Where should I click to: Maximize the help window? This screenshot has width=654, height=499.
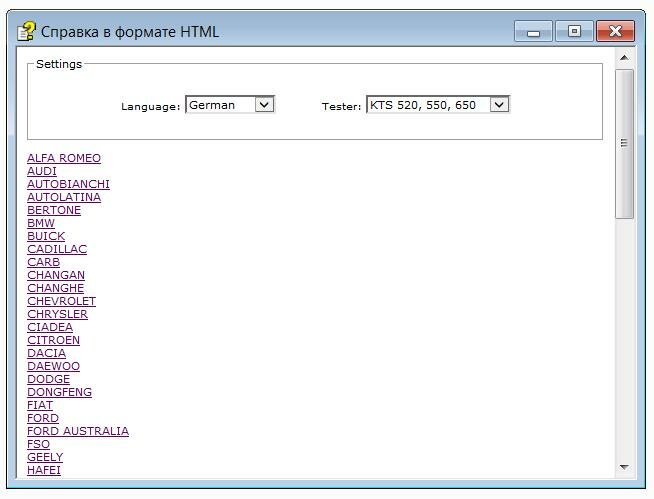(574, 32)
